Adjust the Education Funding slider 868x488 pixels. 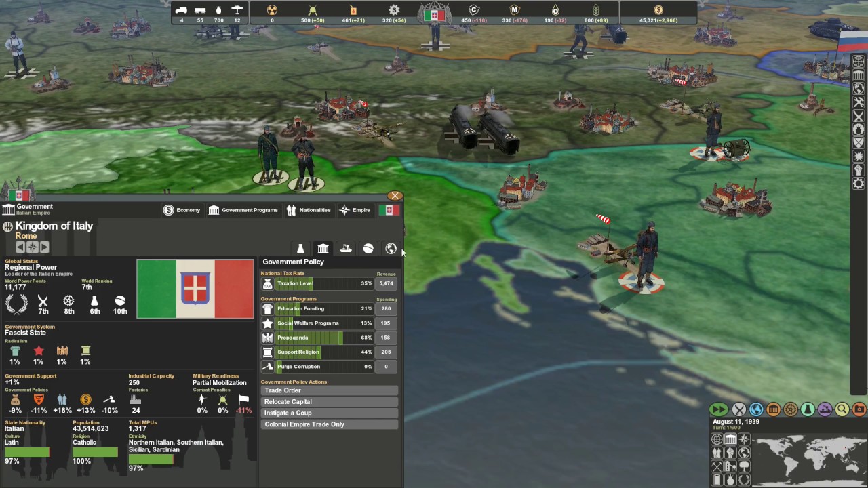tap(325, 308)
